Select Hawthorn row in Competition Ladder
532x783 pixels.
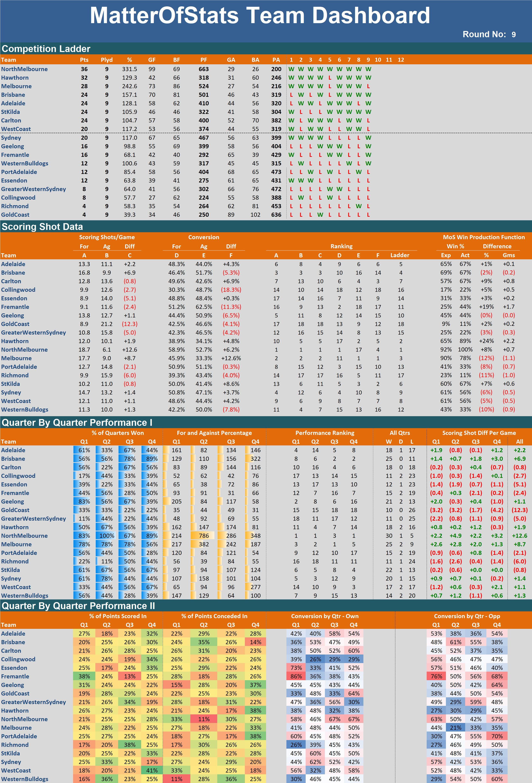click(x=15, y=77)
